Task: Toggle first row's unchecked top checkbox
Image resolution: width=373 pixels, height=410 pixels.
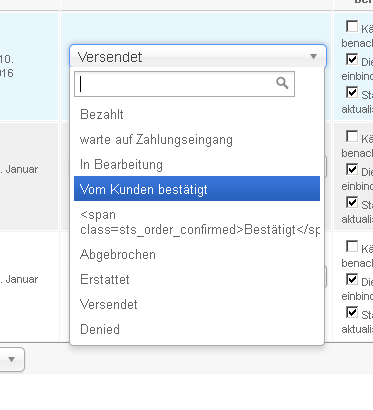Action: point(352,26)
